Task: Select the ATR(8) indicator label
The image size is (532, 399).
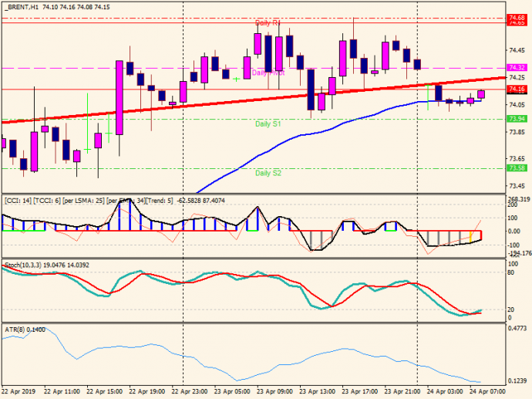Action: coord(14,330)
